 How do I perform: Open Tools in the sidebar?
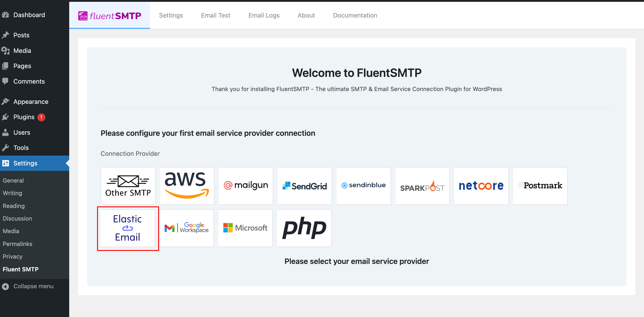[35, 148]
